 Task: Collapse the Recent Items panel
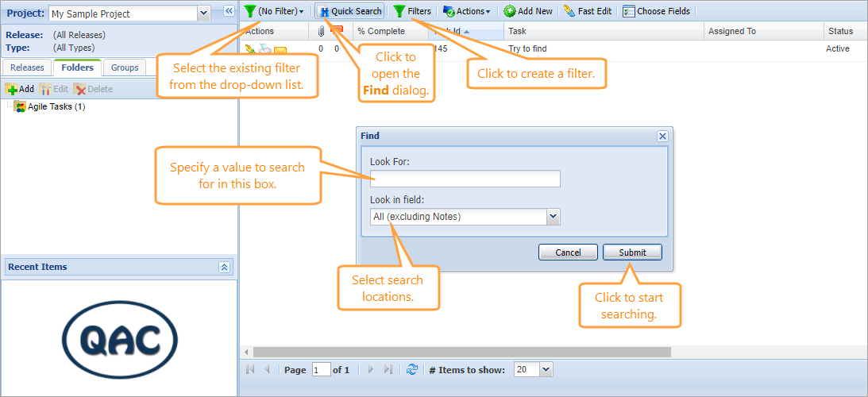coord(224,267)
